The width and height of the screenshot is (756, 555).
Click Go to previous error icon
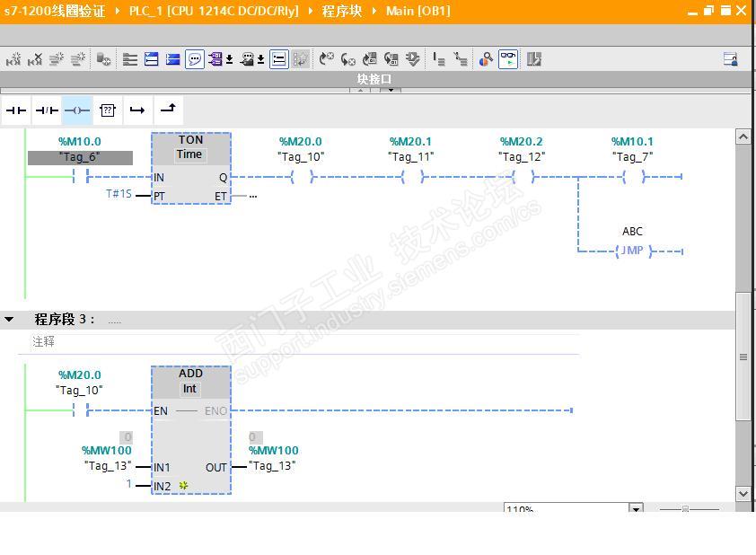point(347,59)
